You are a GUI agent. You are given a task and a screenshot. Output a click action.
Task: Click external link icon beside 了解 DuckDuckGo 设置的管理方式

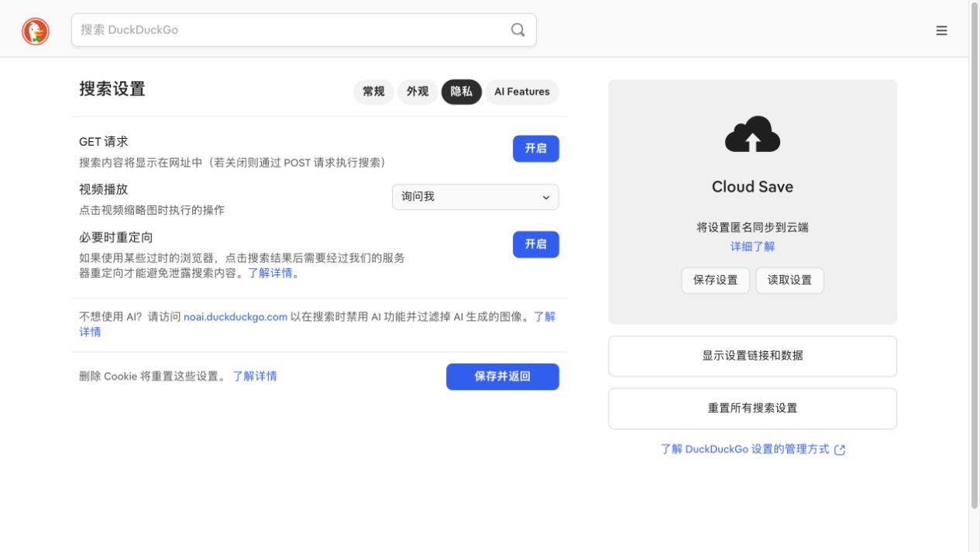[x=840, y=450]
